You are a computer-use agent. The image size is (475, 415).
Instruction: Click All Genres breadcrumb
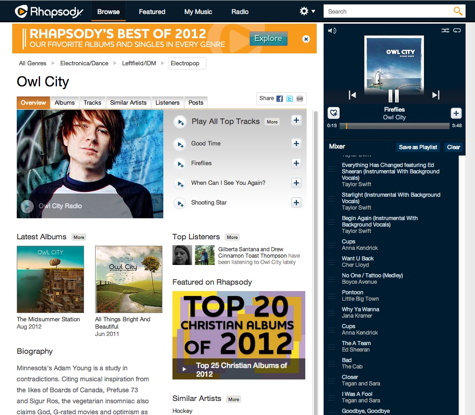pyautogui.click(x=33, y=63)
